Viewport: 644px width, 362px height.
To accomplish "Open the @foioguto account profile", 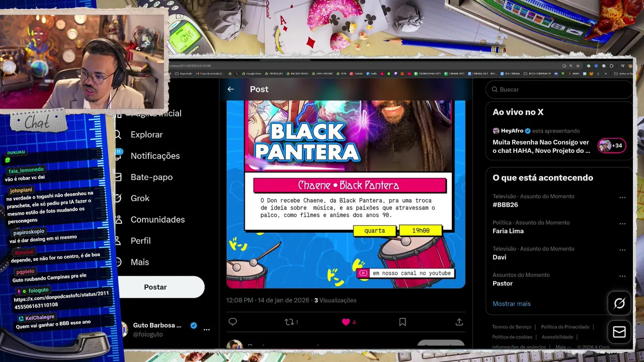I will pyautogui.click(x=148, y=334).
